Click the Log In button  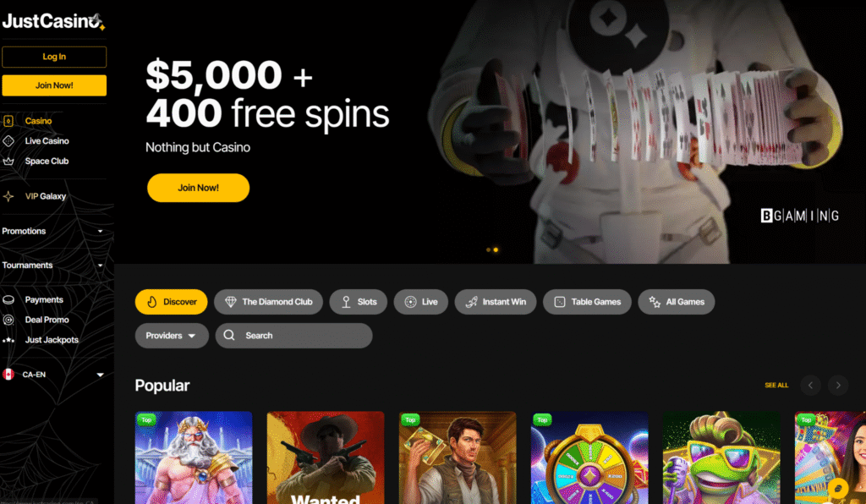(54, 57)
